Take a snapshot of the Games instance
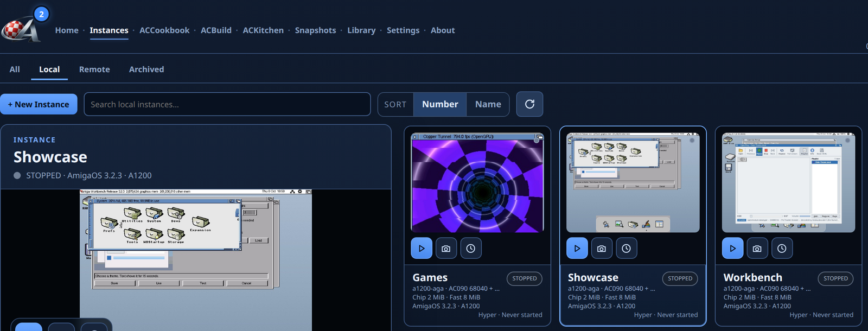 [x=446, y=249]
